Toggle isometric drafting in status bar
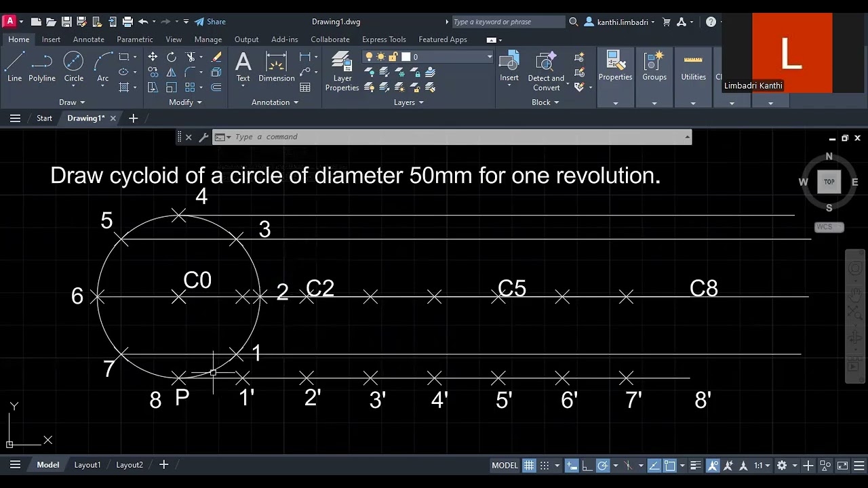The image size is (868, 488). [628, 466]
